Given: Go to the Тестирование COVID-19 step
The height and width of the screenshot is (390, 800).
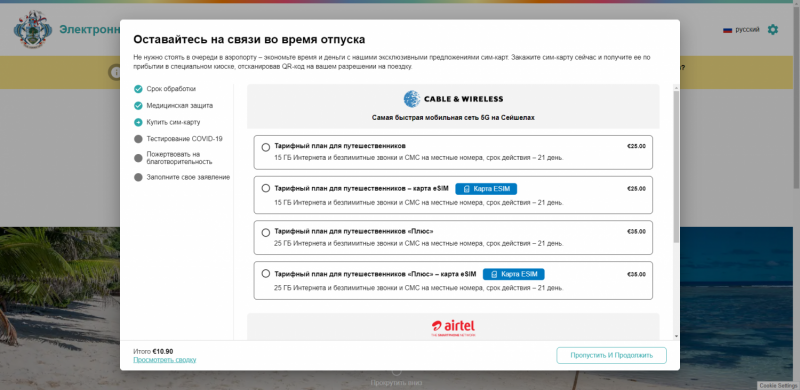Looking at the screenshot, I should (x=184, y=139).
